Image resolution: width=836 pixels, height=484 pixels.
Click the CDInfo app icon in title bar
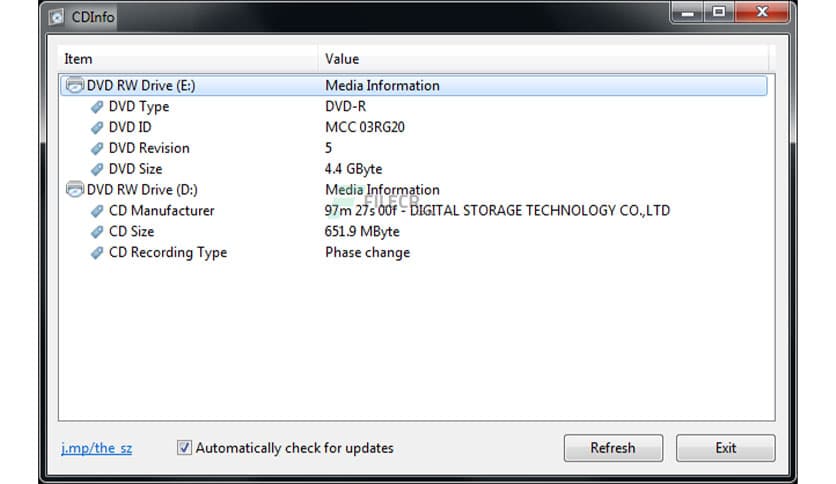click(x=57, y=17)
